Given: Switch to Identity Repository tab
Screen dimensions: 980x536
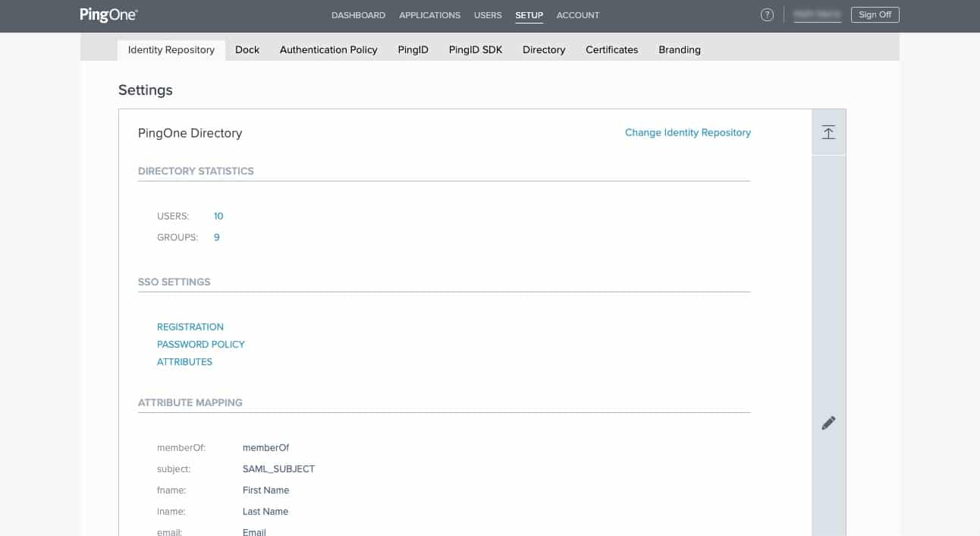Looking at the screenshot, I should pos(171,50).
